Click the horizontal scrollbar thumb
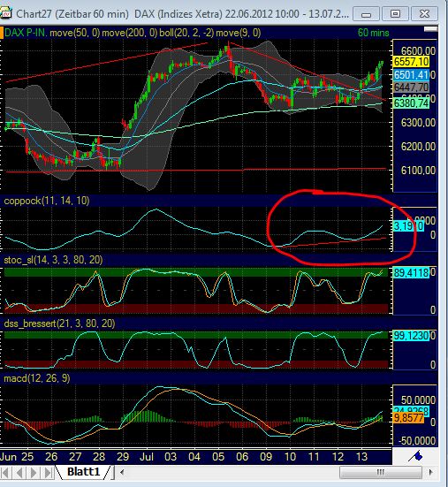 pyautogui.click(x=381, y=472)
